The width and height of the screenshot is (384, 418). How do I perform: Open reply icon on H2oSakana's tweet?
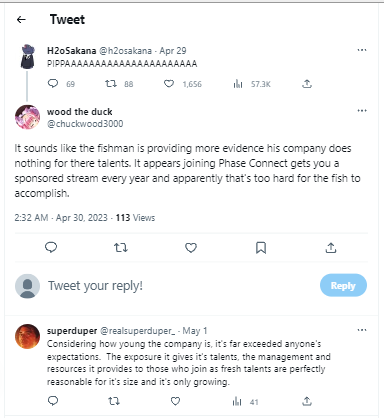coord(53,83)
